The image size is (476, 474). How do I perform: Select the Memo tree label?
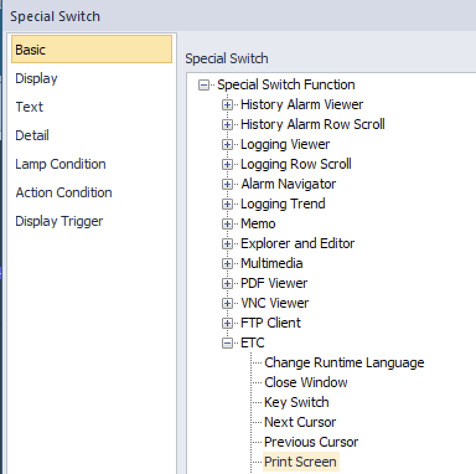(x=258, y=224)
